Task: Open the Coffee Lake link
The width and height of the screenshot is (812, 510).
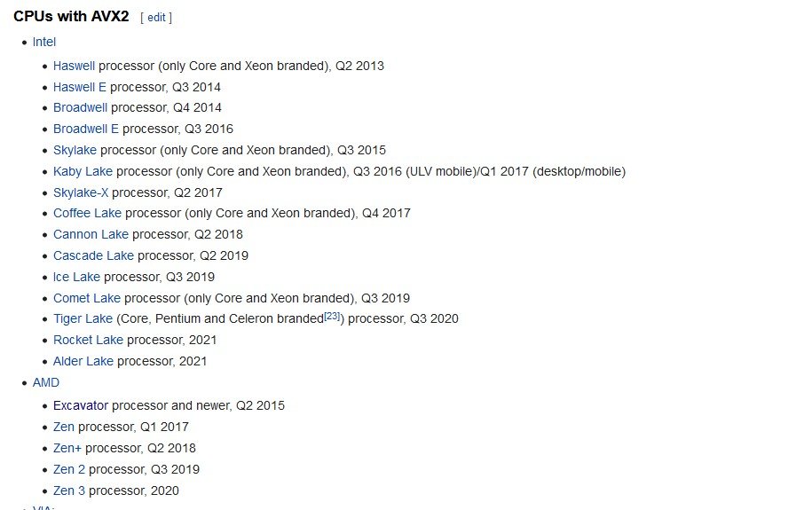Action: point(88,213)
